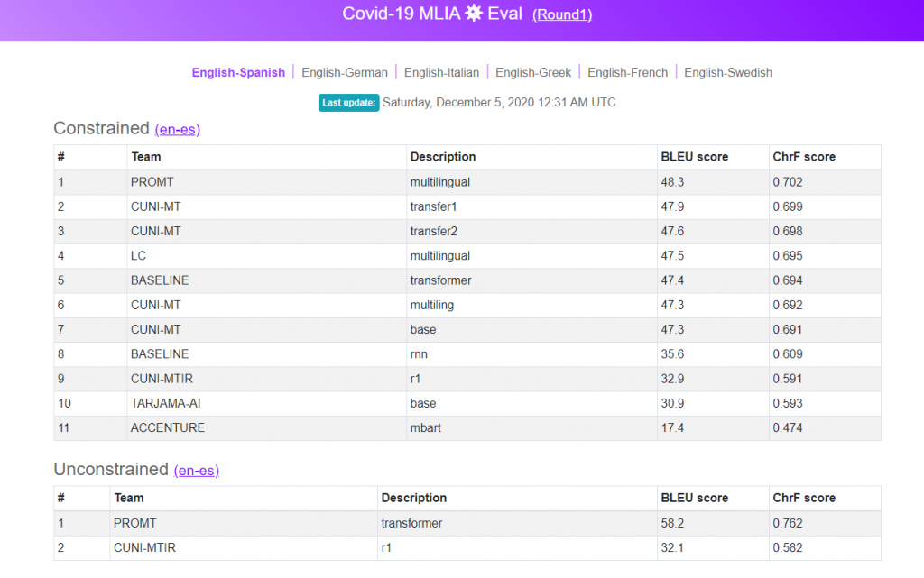Click the Last update teal badge

point(348,103)
